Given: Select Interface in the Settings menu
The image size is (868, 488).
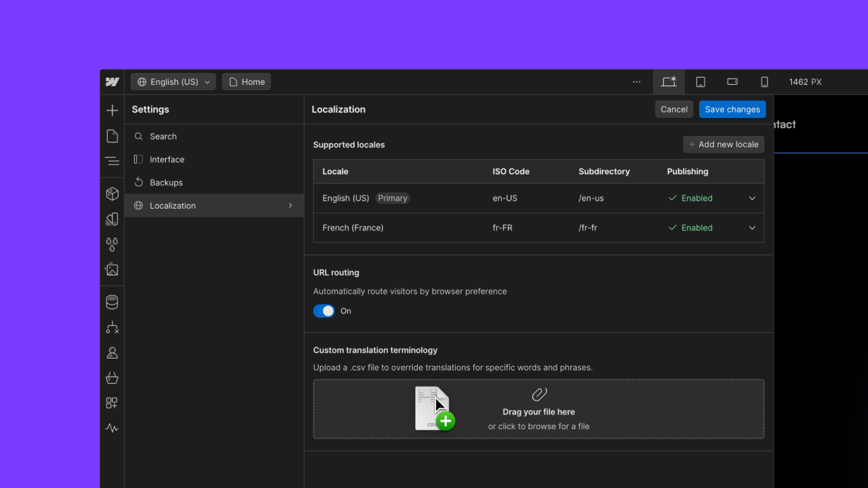Looking at the screenshot, I should pos(167,160).
